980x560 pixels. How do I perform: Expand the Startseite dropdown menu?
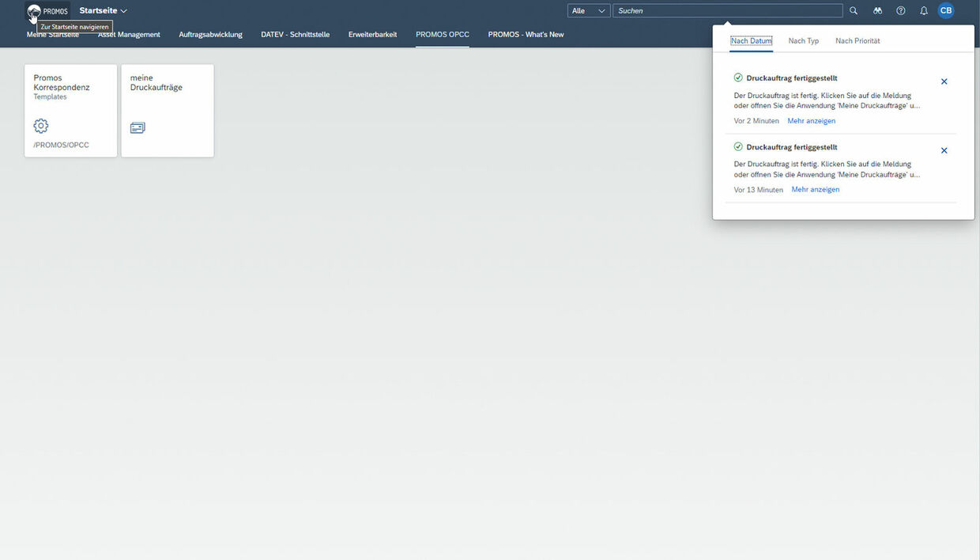pos(104,11)
